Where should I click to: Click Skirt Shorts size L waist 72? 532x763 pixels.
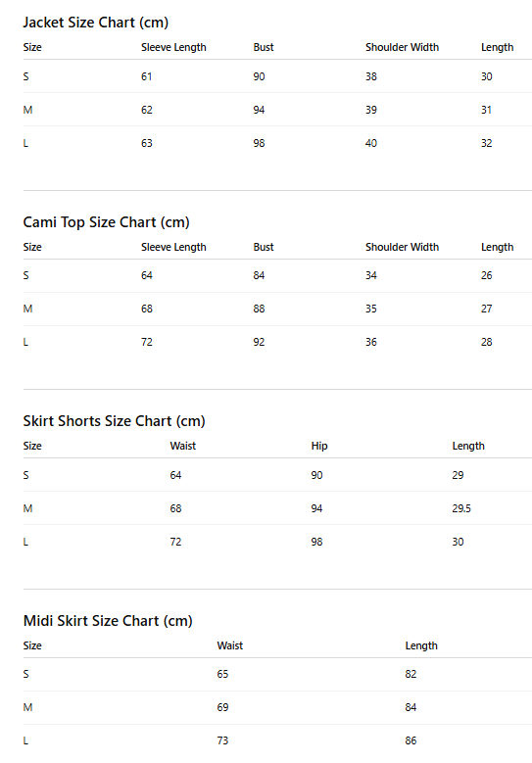click(175, 542)
